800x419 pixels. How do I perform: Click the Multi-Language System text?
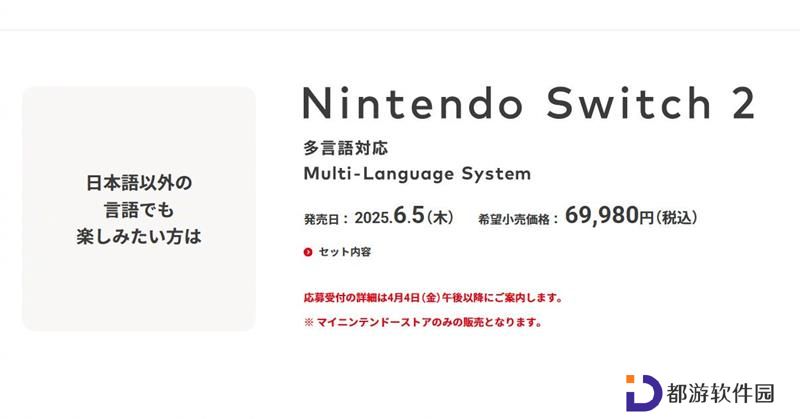pyautogui.click(x=417, y=174)
